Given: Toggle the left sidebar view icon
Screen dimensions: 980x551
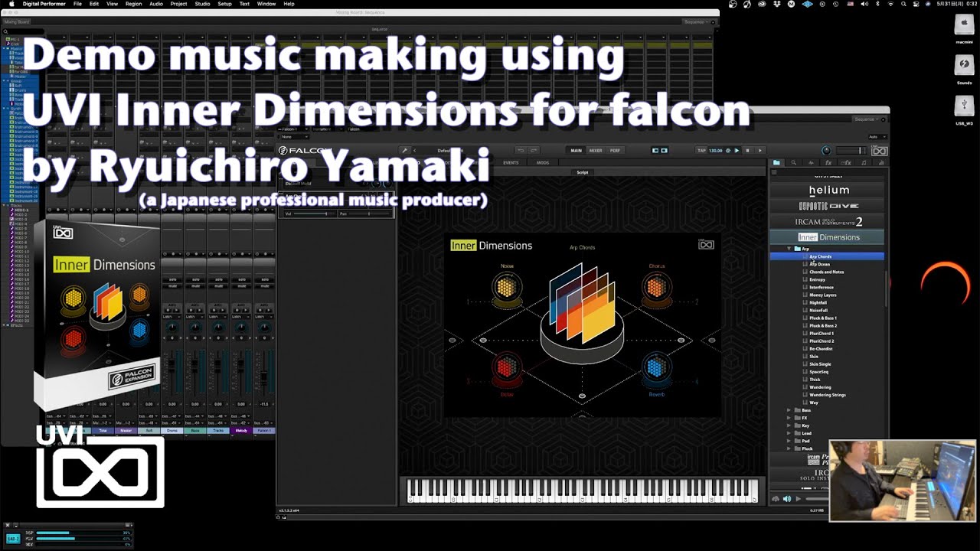Looking at the screenshot, I should coord(655,151).
